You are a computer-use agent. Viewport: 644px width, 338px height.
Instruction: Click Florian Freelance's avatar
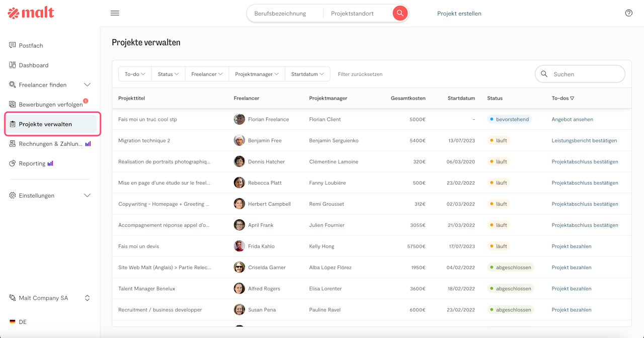[x=239, y=119]
